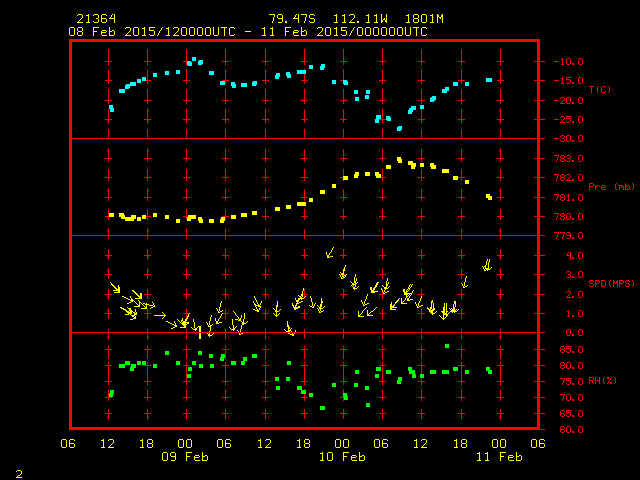The width and height of the screenshot is (640, 480).
Task: Select the longitude value 112.11W
Action: click(360, 19)
